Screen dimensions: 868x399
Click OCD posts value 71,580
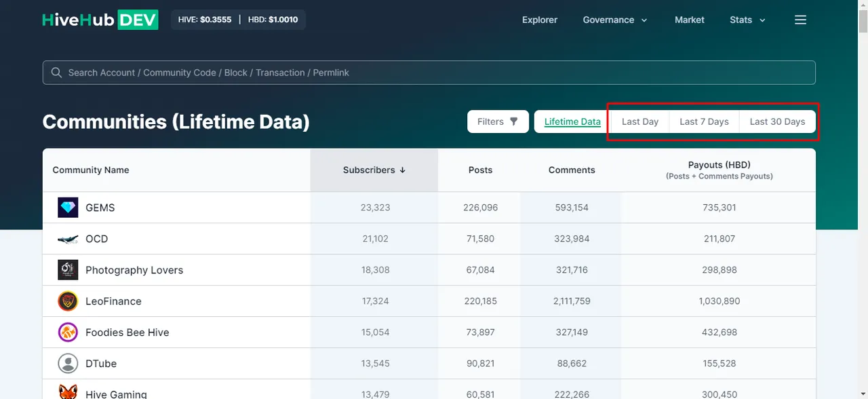click(x=481, y=239)
